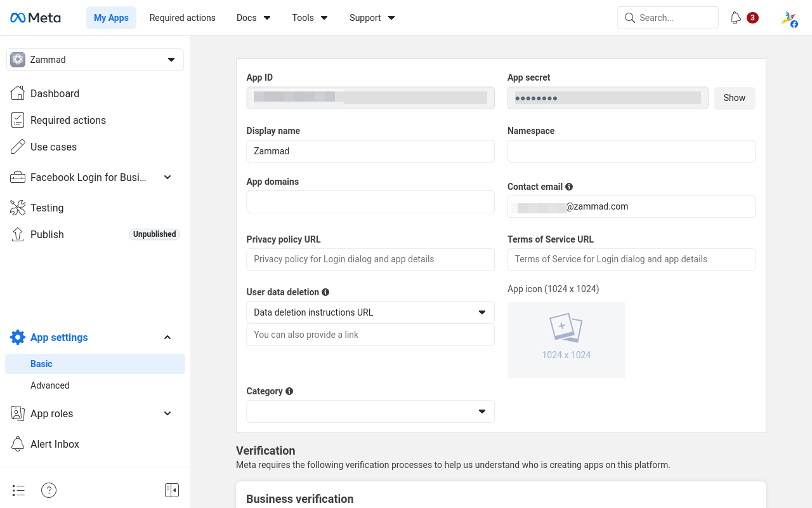The image size is (812, 508).
Task: Click the App domains input field
Action: tap(370, 202)
